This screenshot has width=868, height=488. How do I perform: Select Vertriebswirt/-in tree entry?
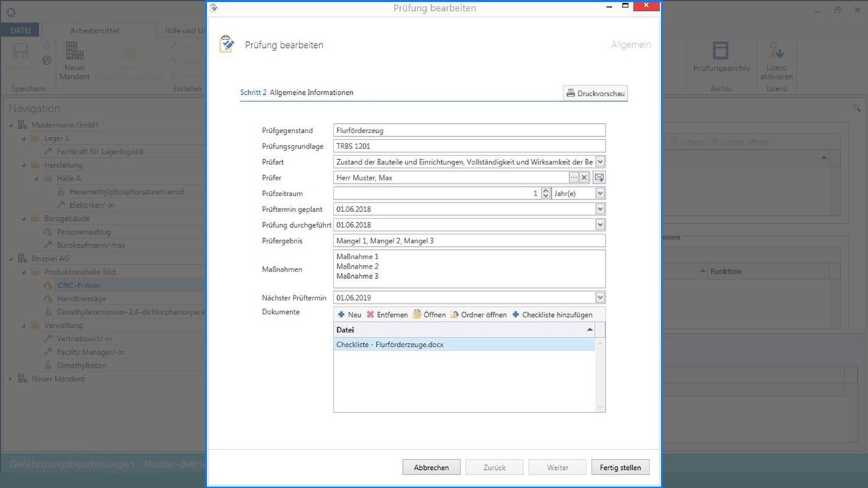(x=84, y=339)
